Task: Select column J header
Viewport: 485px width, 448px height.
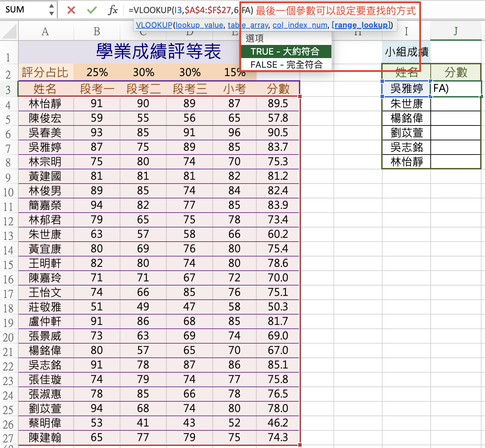Action: [x=456, y=31]
